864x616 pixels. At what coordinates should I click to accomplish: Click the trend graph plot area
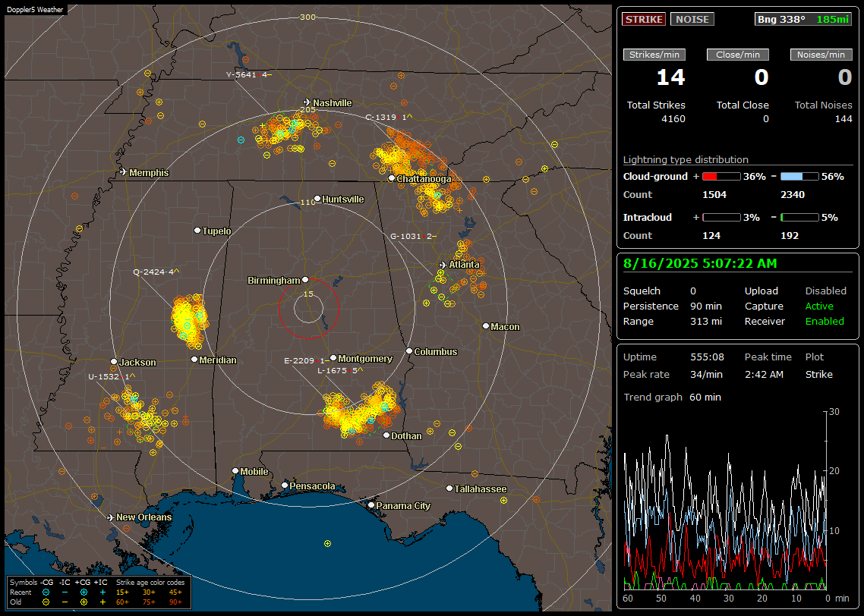point(725,500)
